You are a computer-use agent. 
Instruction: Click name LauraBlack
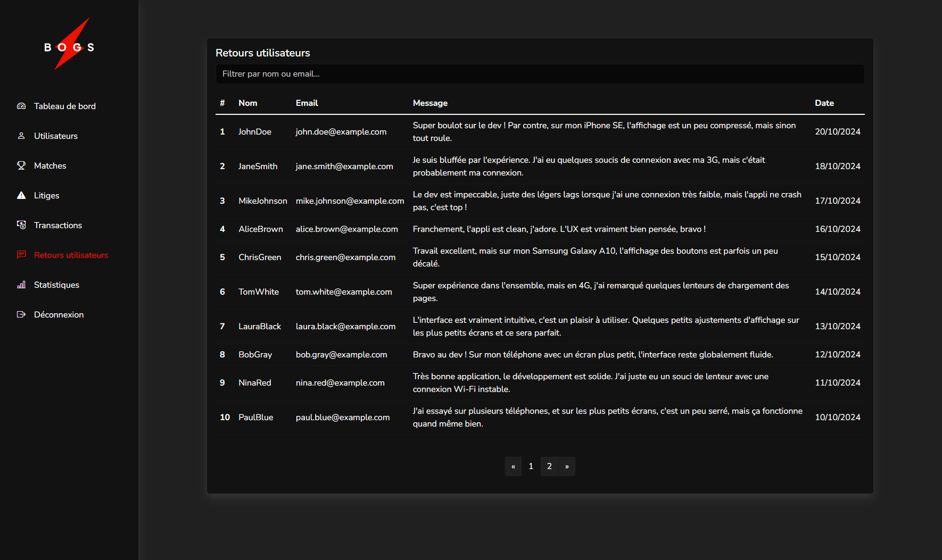[x=260, y=327]
